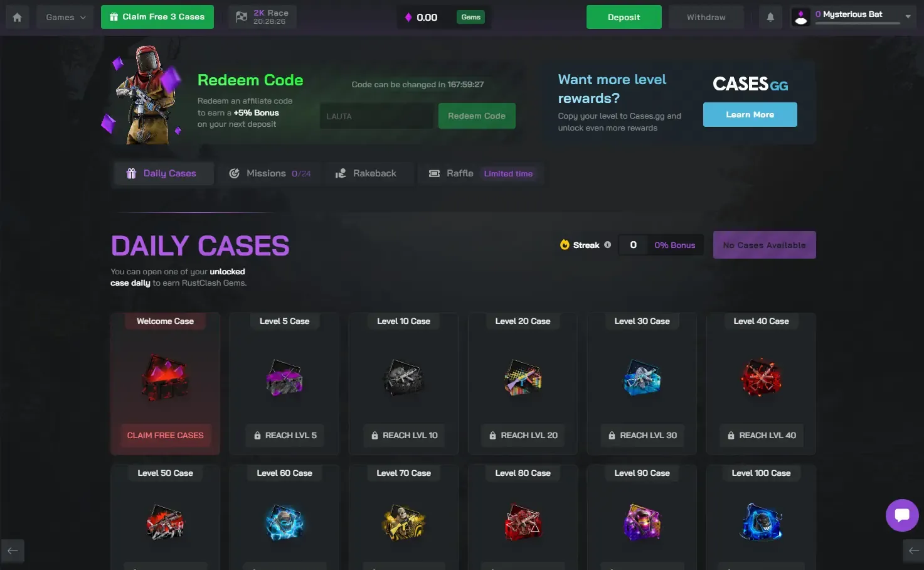Open the Raffle limited time tab
The height and width of the screenshot is (570, 924).
click(x=481, y=173)
